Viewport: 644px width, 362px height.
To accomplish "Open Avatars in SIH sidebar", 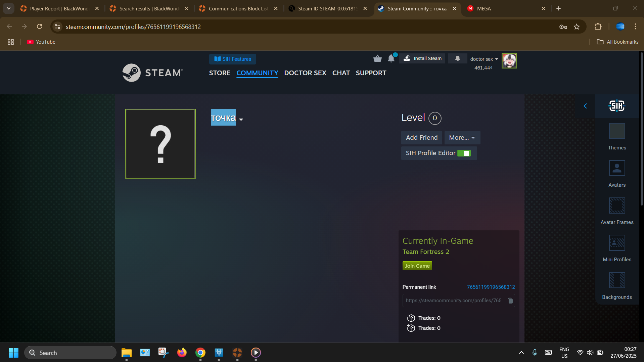I will pyautogui.click(x=617, y=174).
